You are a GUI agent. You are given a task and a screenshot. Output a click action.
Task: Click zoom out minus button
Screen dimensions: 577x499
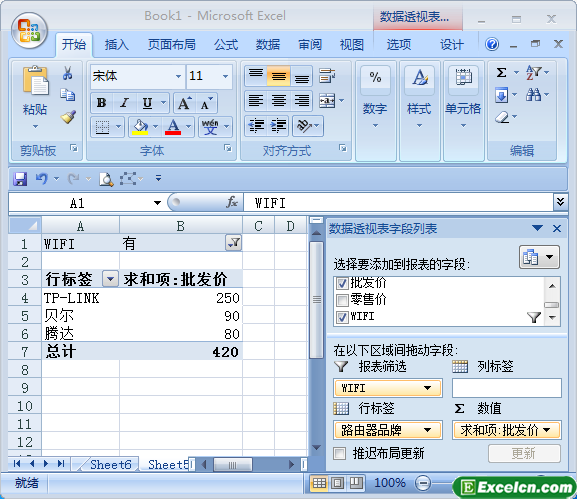[423, 483]
